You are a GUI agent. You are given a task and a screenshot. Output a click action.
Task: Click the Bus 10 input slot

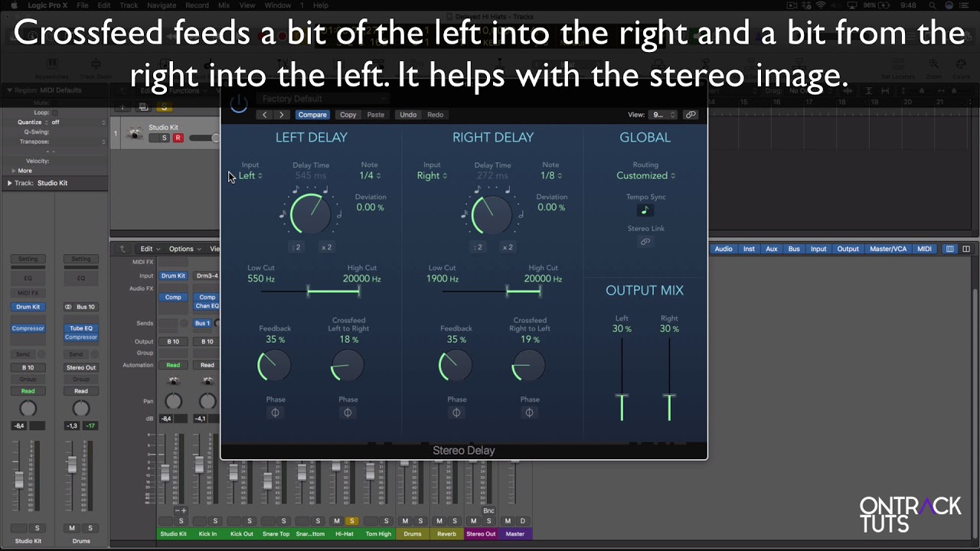pos(80,307)
